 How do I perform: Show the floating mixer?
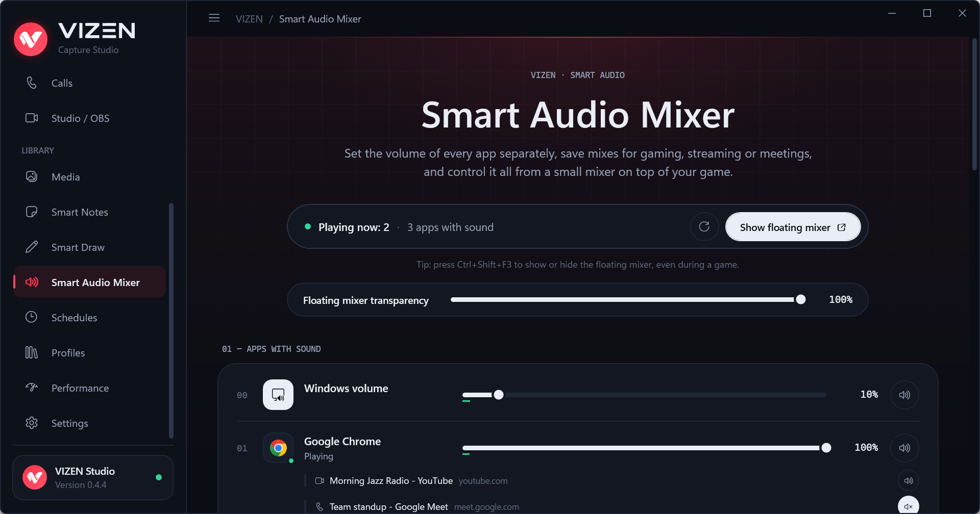(793, 227)
